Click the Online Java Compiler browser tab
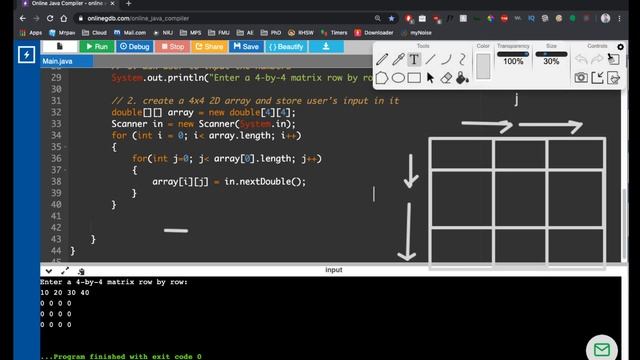 (67, 4)
